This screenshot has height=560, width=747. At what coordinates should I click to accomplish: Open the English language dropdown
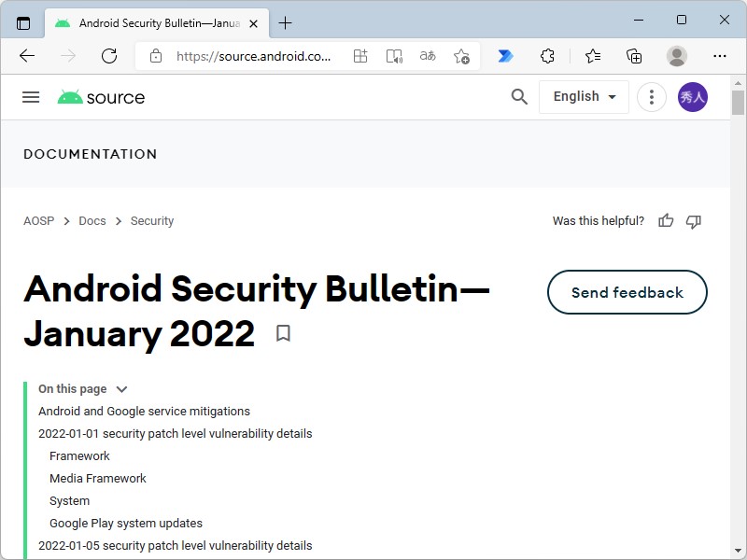tap(584, 96)
